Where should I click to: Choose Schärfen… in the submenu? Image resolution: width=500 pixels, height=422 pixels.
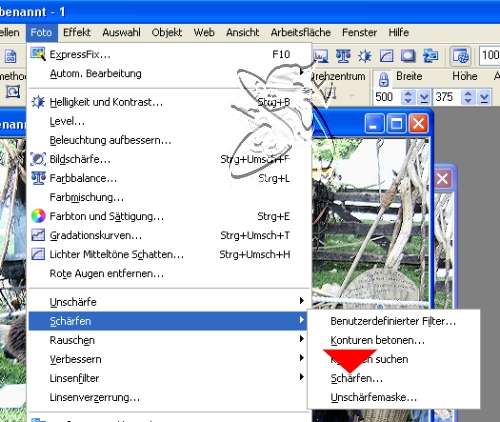pos(356,378)
